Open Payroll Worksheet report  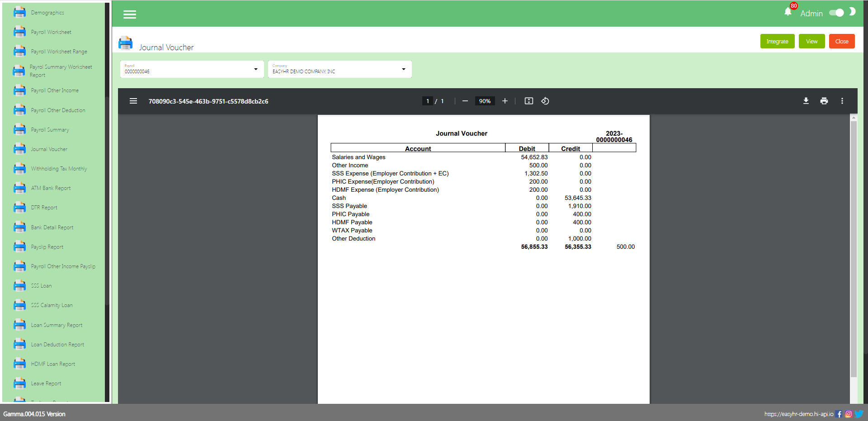pos(51,32)
